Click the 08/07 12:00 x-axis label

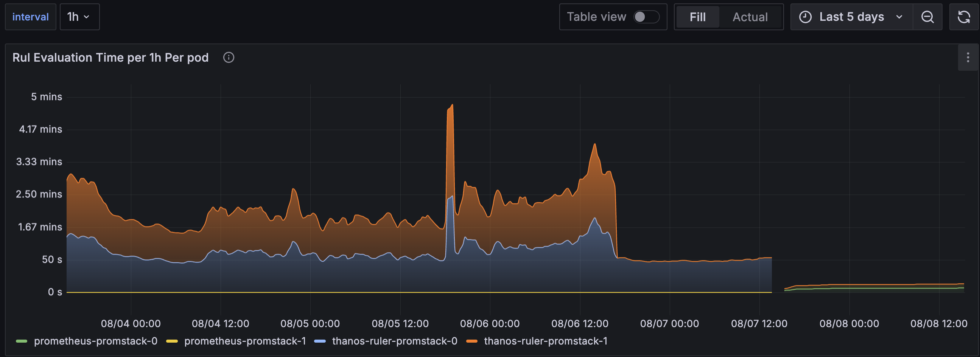pyautogui.click(x=759, y=324)
